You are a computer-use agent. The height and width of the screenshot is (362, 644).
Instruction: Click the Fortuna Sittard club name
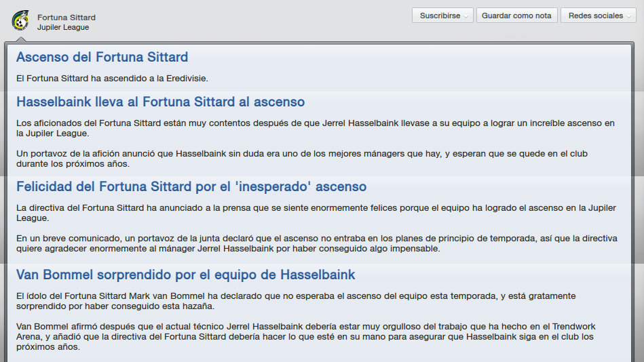[x=67, y=17]
